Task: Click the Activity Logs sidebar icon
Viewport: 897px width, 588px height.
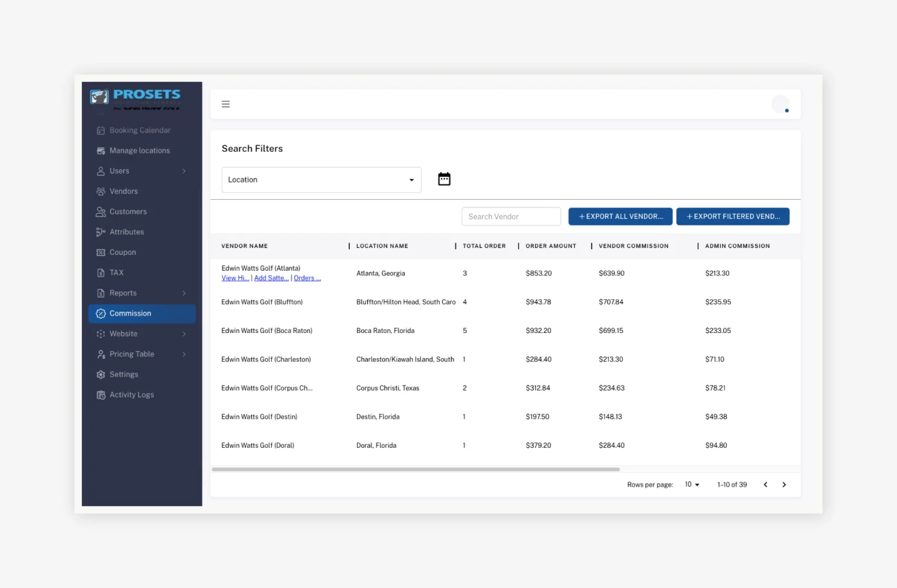Action: 101,395
